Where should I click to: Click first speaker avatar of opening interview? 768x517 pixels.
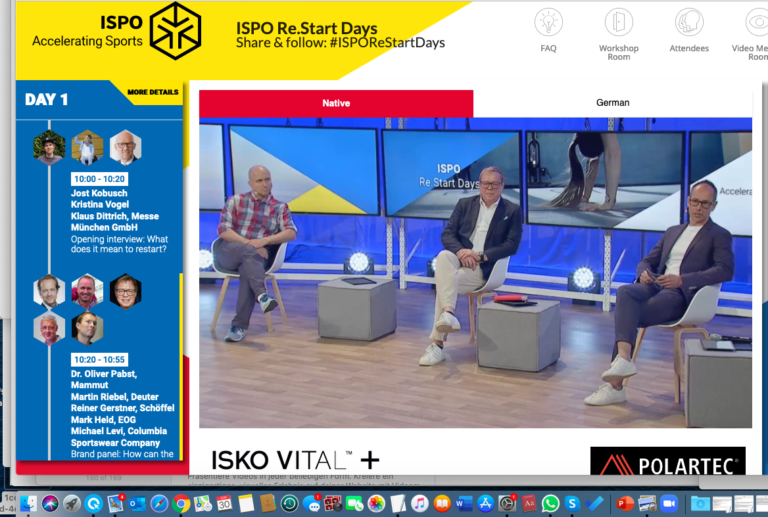(x=49, y=148)
